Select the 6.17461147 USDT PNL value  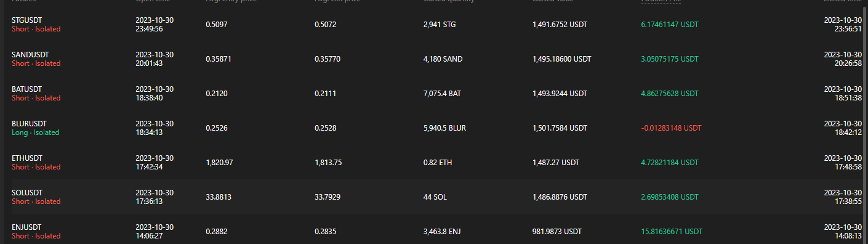click(x=670, y=25)
